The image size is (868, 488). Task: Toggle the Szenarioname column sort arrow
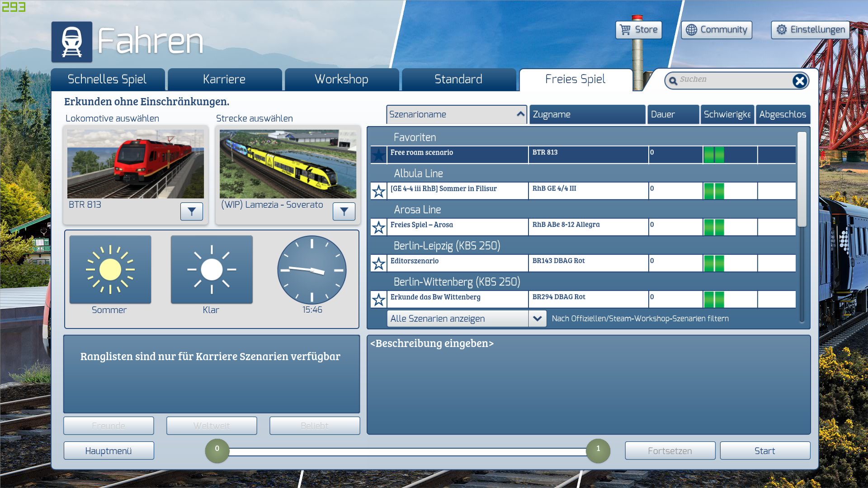[520, 114]
